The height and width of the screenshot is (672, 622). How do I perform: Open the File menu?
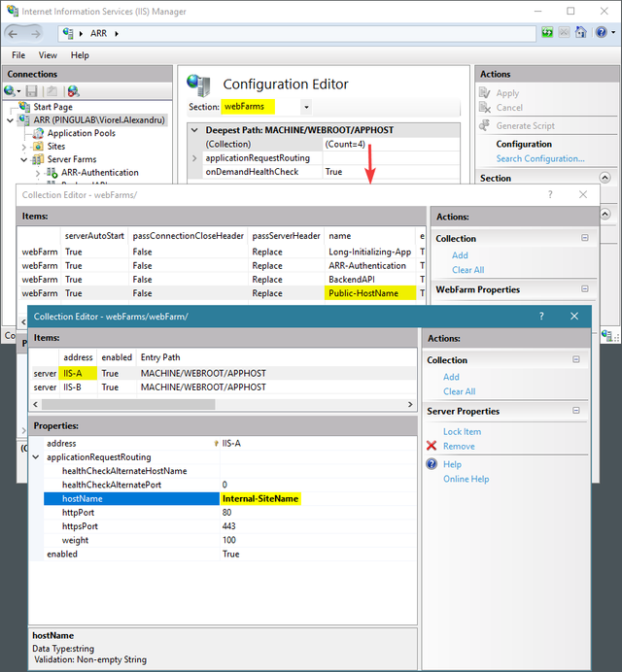pos(18,55)
